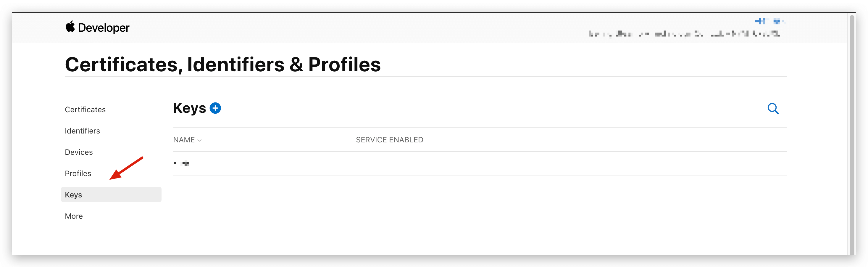
Task: Click the blurred gray team text in header
Action: click(x=684, y=34)
